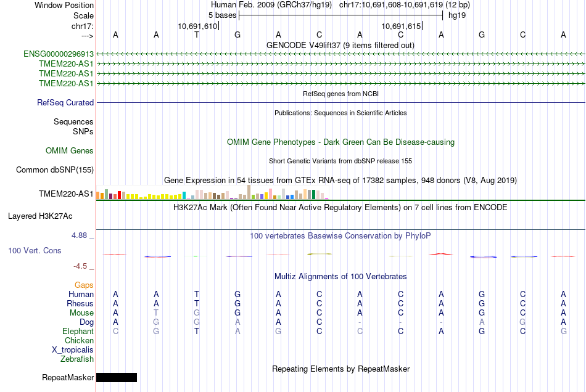Click the blue RefSeq Curated gene line
The width and height of the screenshot is (586, 392).
[340, 103]
